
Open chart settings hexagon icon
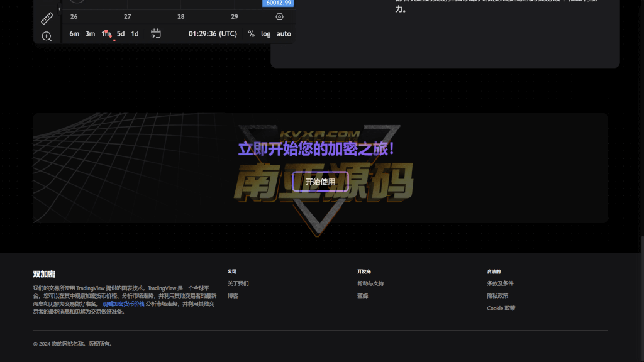tap(279, 17)
